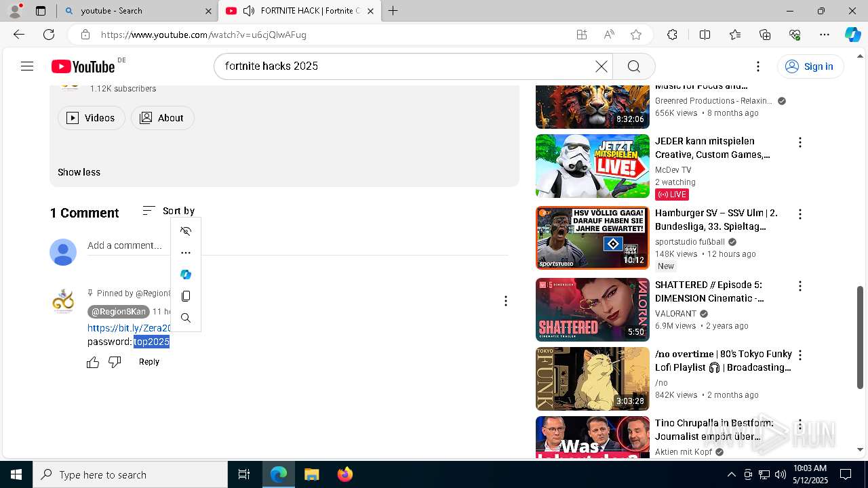868x488 pixels.
Task: Click the hide mini menu icon
Action: coord(186,231)
